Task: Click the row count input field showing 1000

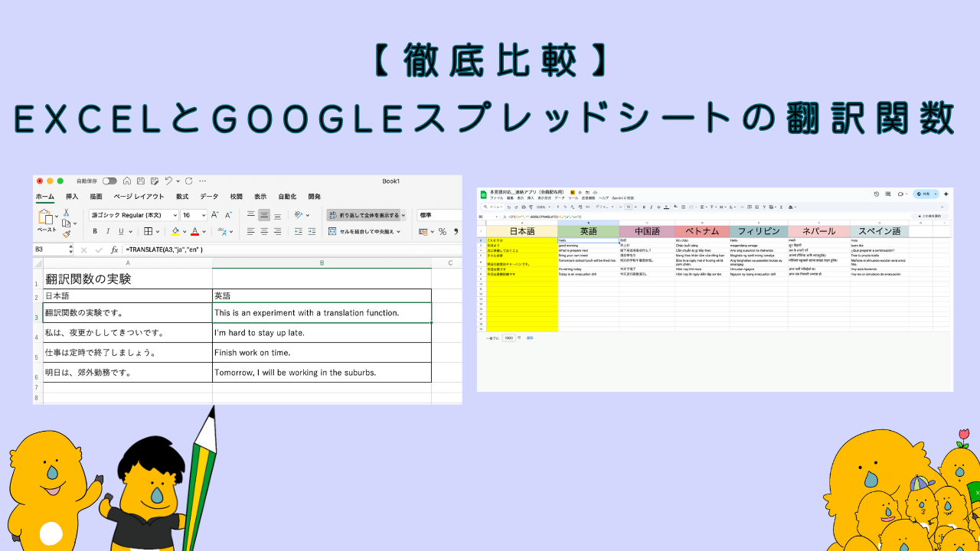Action: (x=508, y=337)
